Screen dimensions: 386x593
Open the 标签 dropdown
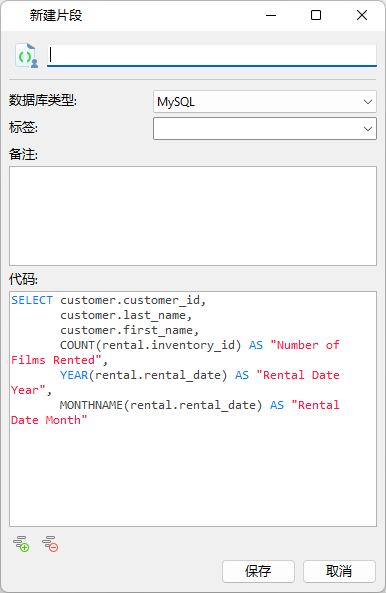[x=265, y=129]
